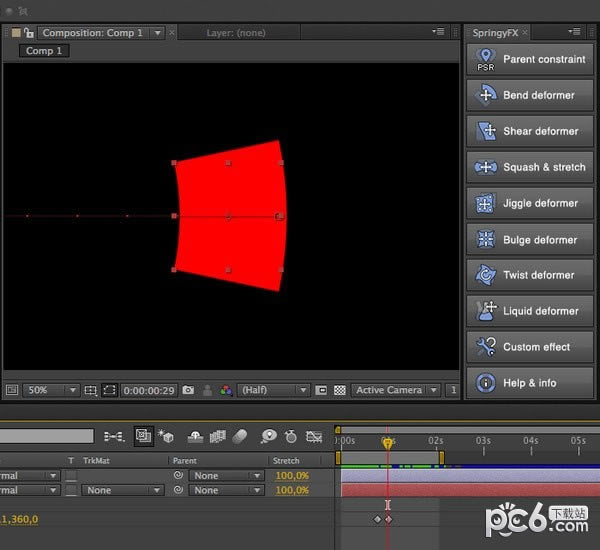Apply the Liquid deformer effect
The width and height of the screenshot is (600, 550).
(530, 311)
